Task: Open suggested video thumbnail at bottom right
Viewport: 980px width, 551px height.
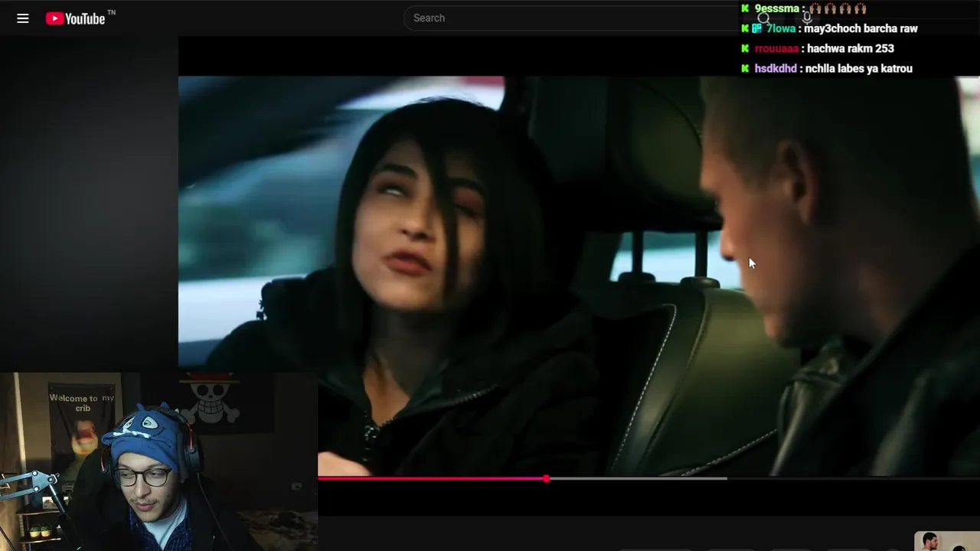Action: point(947,541)
